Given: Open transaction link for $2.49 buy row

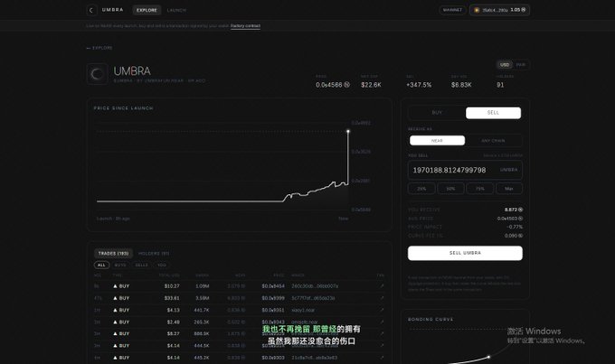Looking at the screenshot, I should (382, 322).
